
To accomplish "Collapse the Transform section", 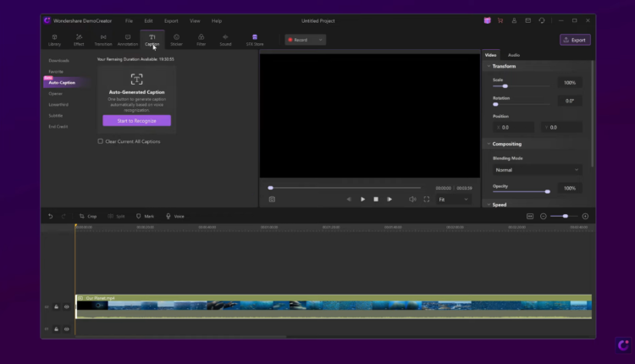I will [x=489, y=66].
